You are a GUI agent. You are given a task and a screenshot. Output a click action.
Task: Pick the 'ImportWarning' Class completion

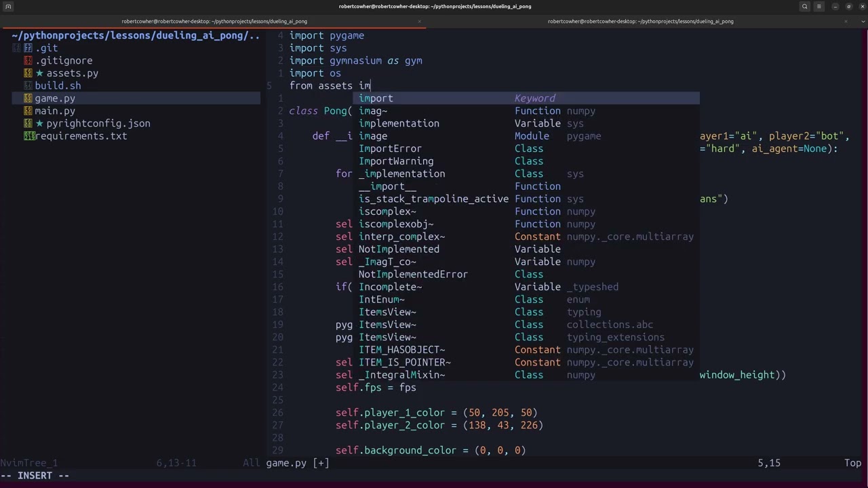click(526, 161)
